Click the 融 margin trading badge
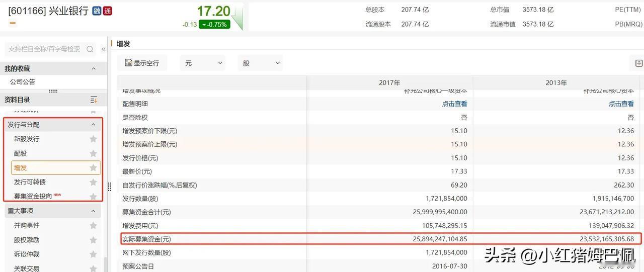The image size is (644, 272). tap(97, 11)
